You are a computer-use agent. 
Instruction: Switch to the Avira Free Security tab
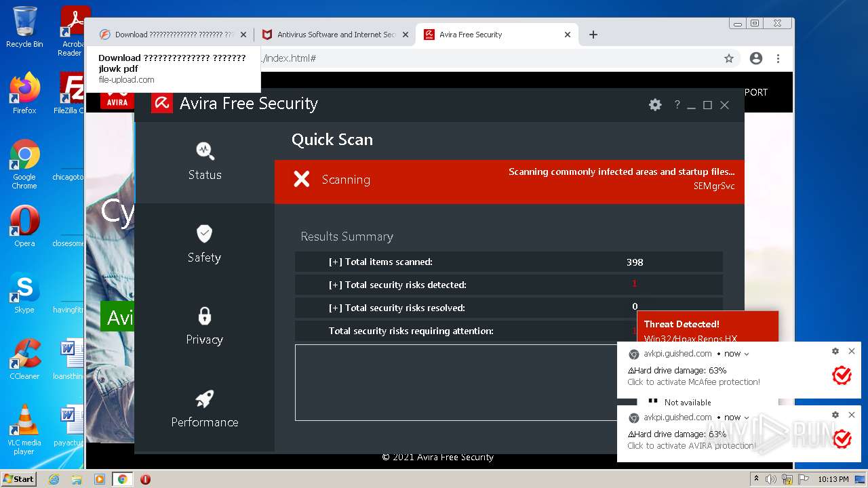[498, 35]
